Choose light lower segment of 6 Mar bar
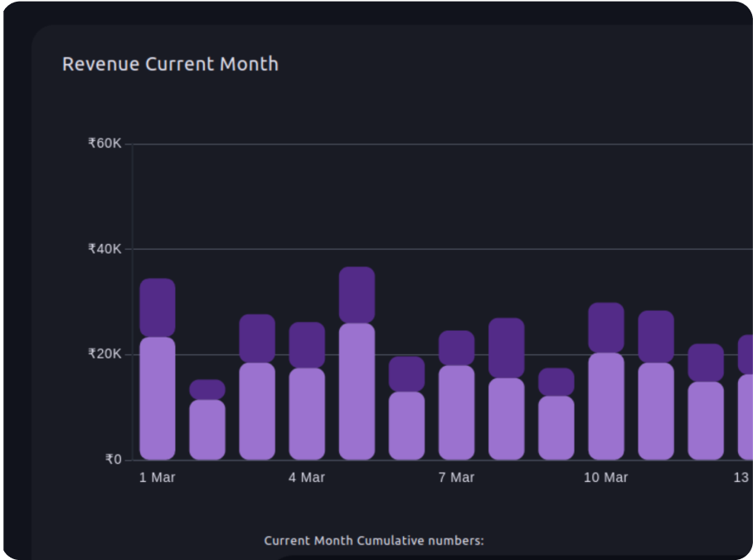Viewport: 753px width, 560px height. click(406, 426)
